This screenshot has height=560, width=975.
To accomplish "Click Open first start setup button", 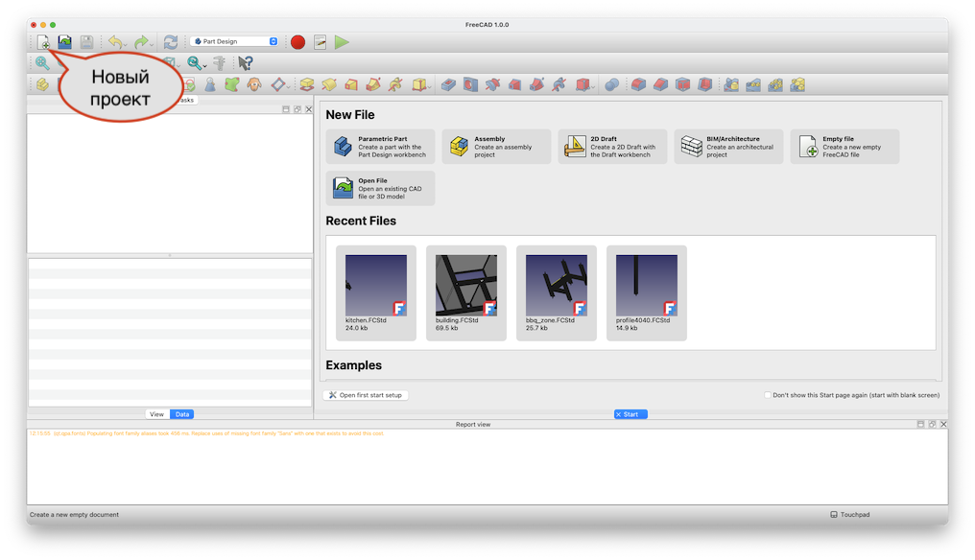I will coord(366,395).
